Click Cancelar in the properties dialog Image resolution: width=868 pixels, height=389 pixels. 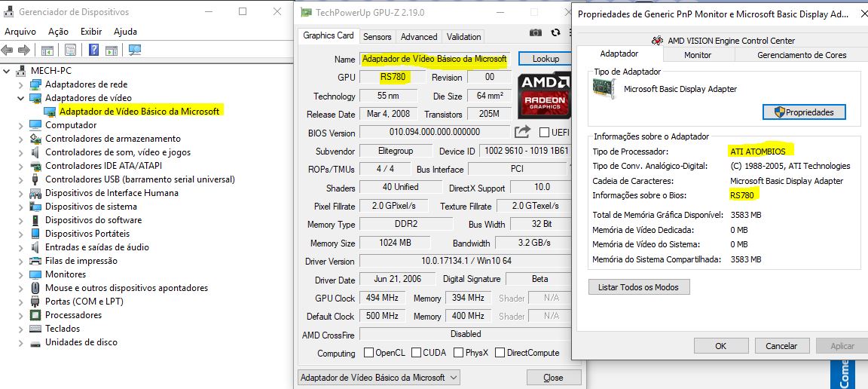click(x=781, y=346)
